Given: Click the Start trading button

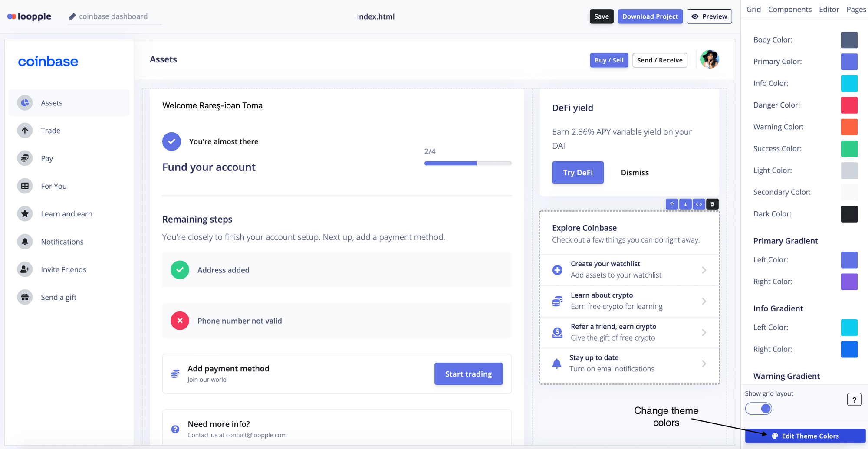Looking at the screenshot, I should pyautogui.click(x=468, y=374).
